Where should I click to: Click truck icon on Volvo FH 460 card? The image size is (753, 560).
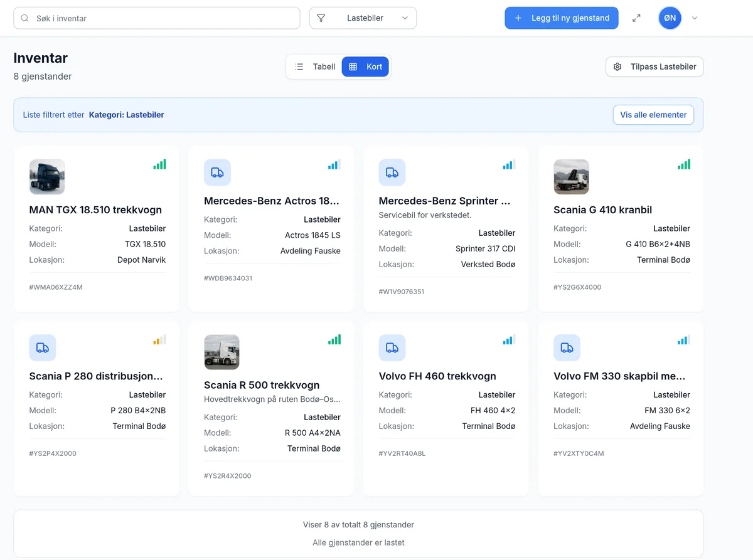pos(392,347)
